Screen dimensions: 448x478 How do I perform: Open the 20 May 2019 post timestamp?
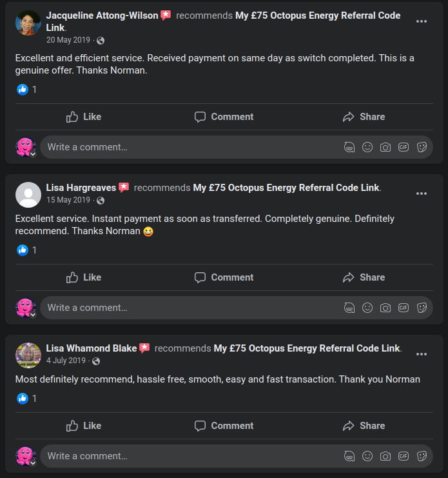point(68,40)
